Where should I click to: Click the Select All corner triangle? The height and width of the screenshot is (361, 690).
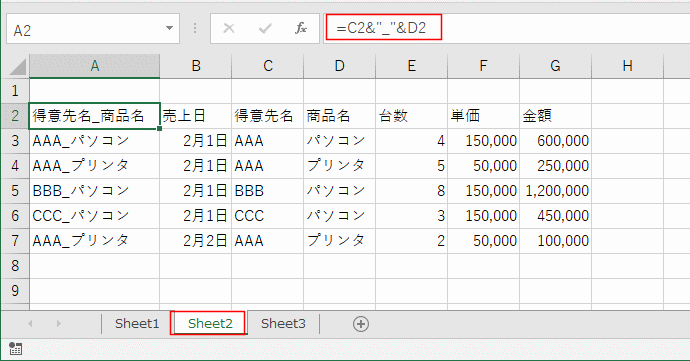pos(18,66)
